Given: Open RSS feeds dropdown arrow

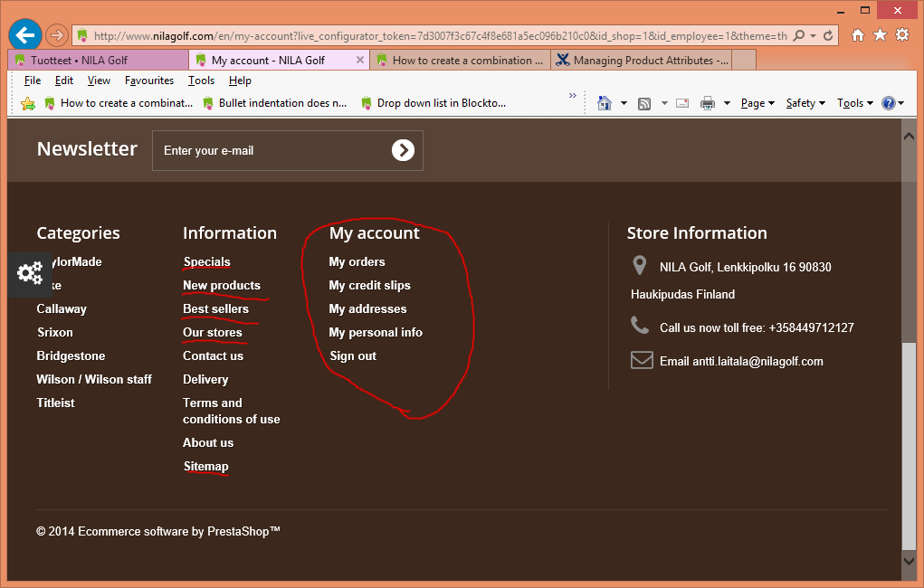Looking at the screenshot, I should coord(664,104).
